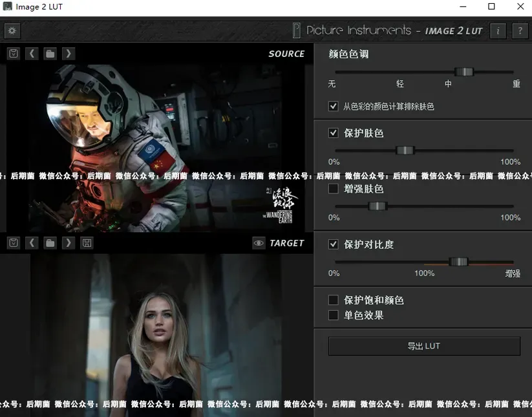Open help with the question mark button
Viewport: 532px width, 417px height.
(520, 31)
